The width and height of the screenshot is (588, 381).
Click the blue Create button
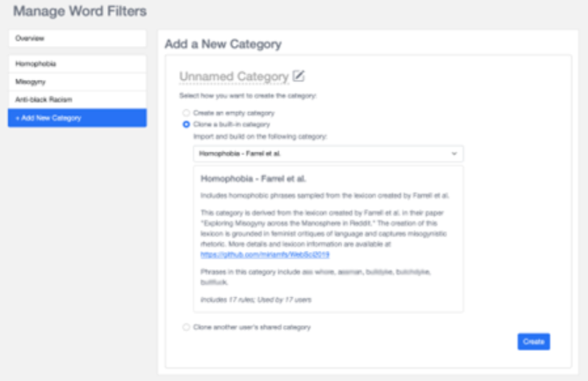coord(533,342)
